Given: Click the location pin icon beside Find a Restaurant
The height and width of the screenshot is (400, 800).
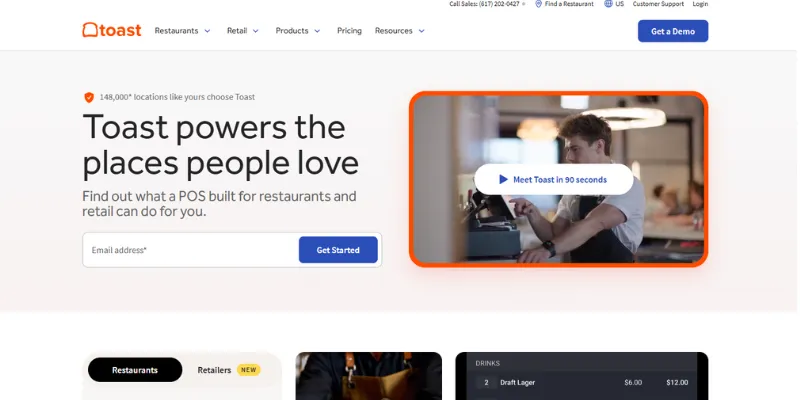Looking at the screenshot, I should [538, 4].
